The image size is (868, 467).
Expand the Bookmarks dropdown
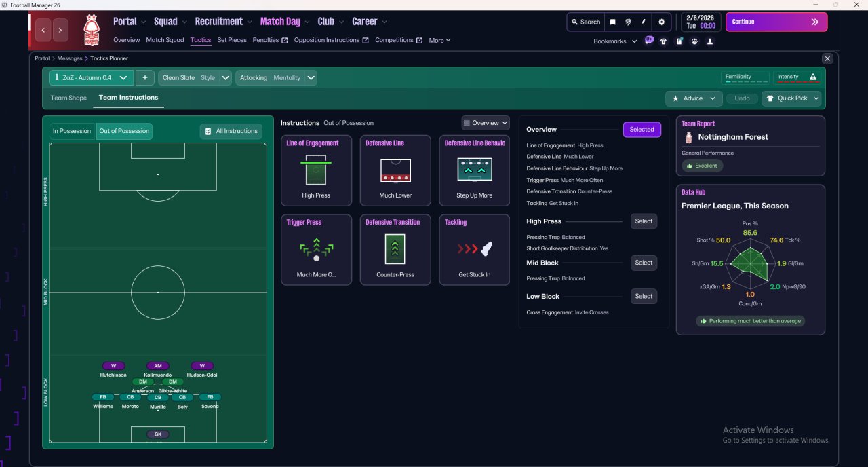615,41
